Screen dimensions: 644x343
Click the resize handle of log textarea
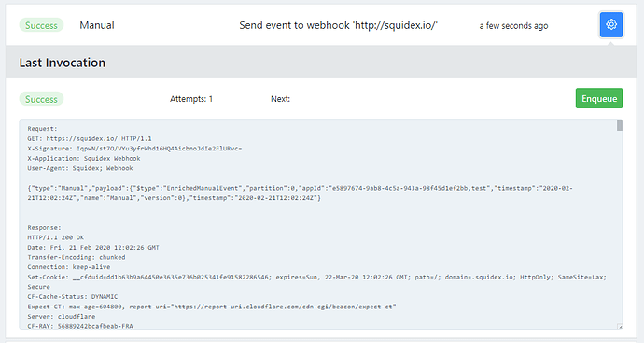tap(620, 327)
